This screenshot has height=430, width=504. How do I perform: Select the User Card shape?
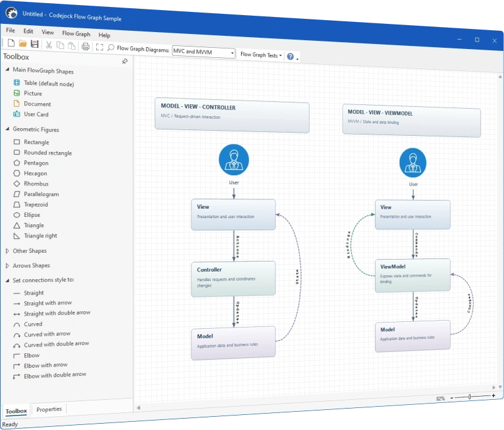click(x=31, y=114)
